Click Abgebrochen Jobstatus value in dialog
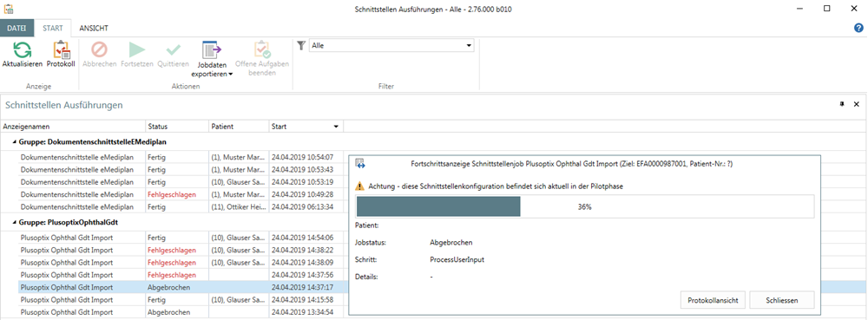The height and width of the screenshot is (320, 868). [451, 242]
